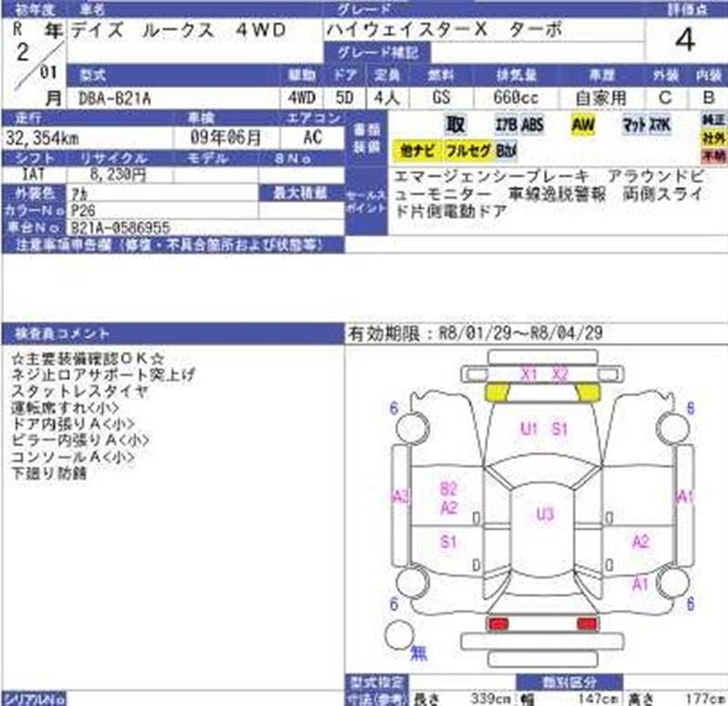
Task: Click the comment コンソールA<小>
Action: coord(73,457)
